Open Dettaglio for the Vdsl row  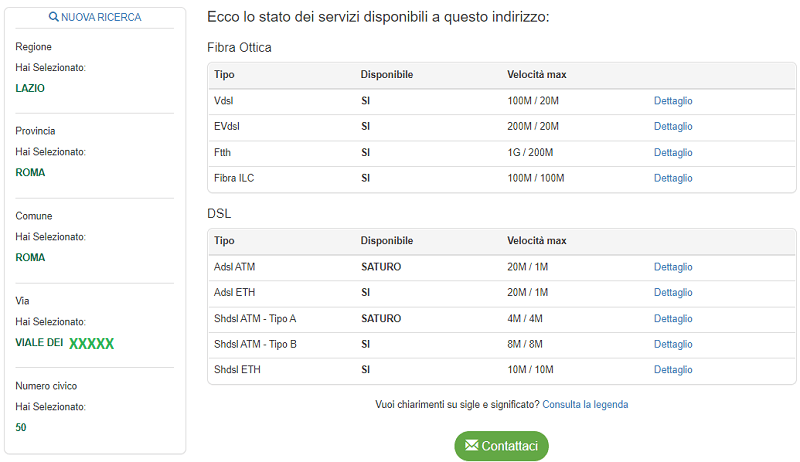673,101
